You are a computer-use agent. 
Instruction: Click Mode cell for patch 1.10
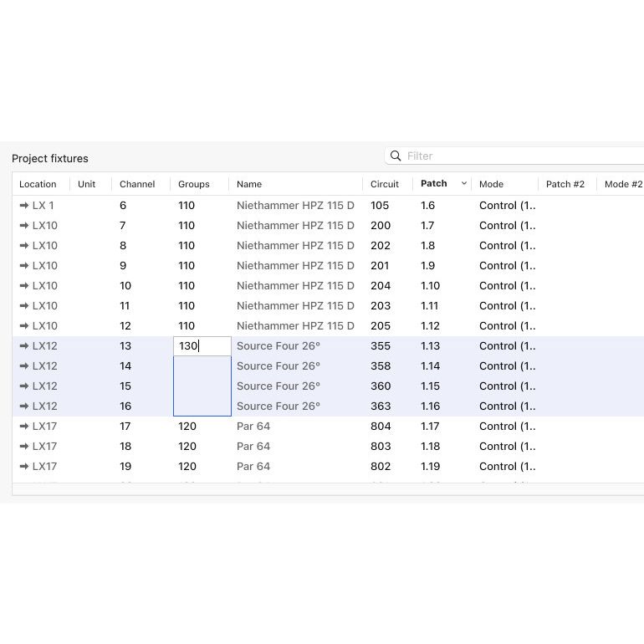(x=507, y=285)
